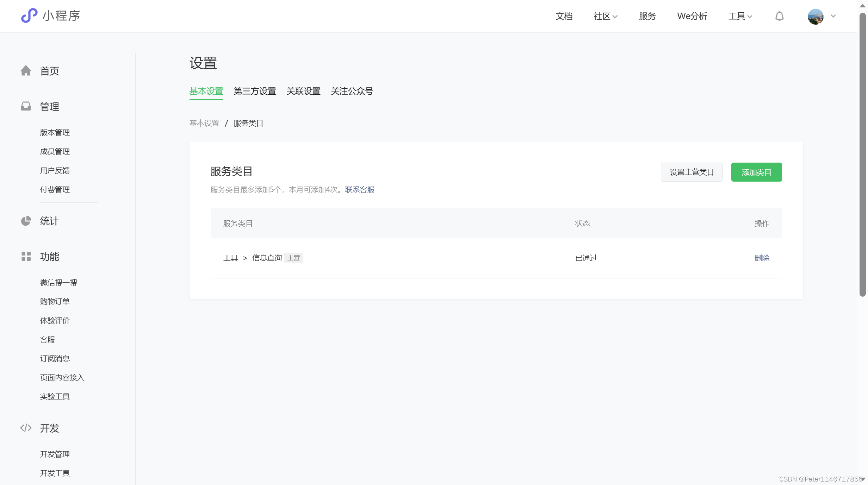Image resolution: width=868 pixels, height=485 pixels.
Task: Expand the 社区 dropdown menu
Action: pos(605,16)
